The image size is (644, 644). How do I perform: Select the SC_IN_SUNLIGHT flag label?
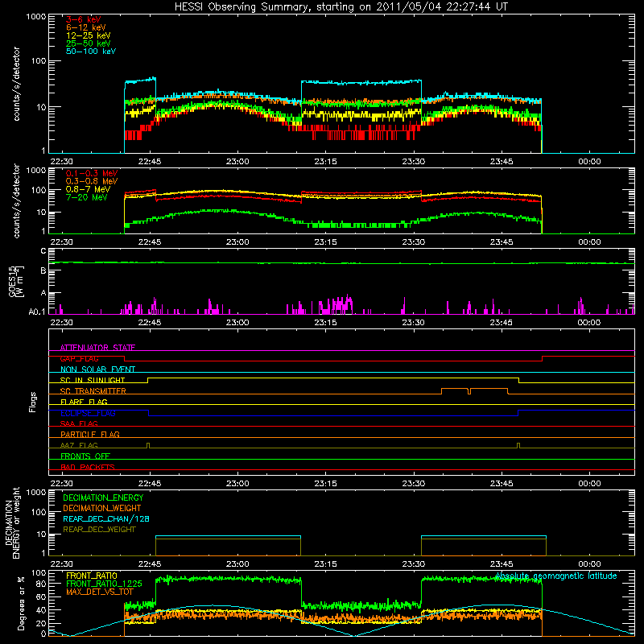pyautogui.click(x=93, y=380)
